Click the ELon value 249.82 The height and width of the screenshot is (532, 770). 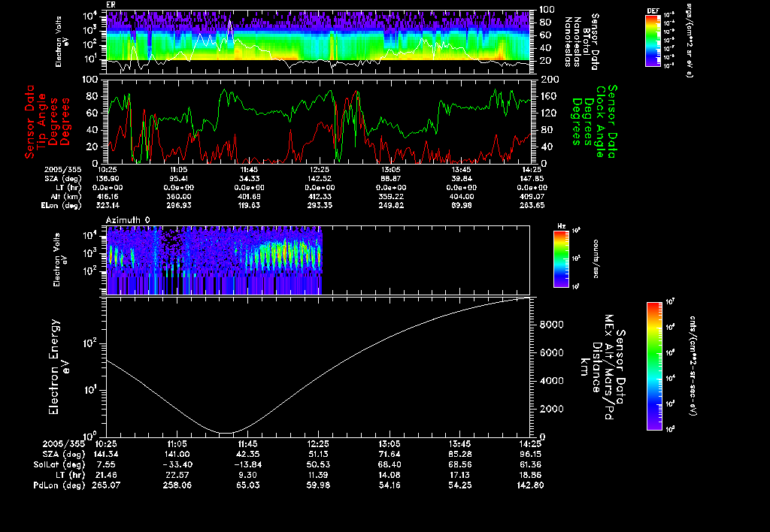[x=391, y=205]
